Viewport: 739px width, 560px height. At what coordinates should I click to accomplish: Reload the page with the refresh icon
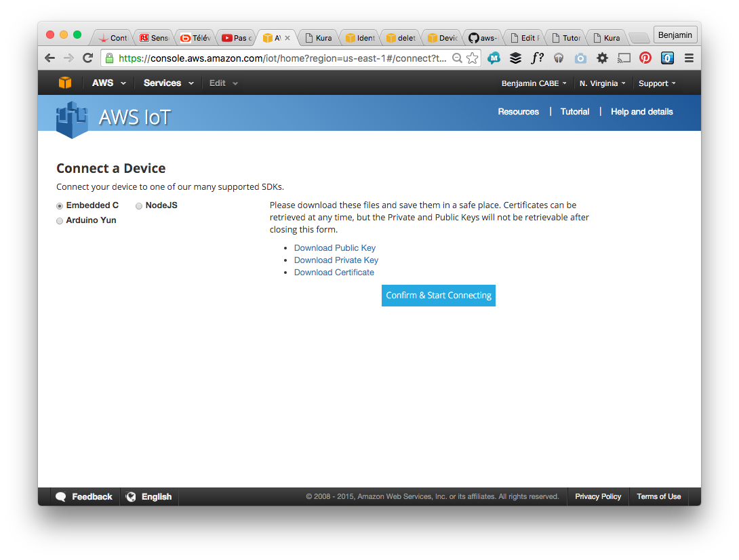pyautogui.click(x=87, y=58)
